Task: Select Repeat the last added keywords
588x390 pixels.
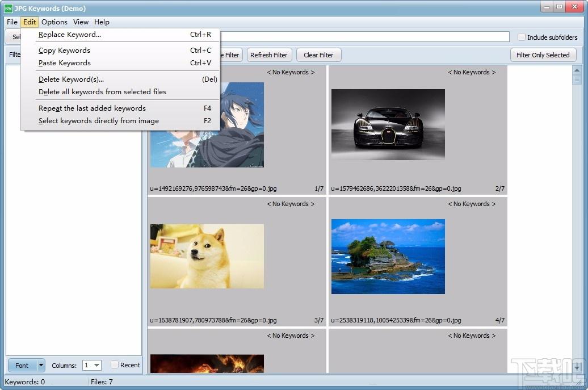Action: [120, 108]
